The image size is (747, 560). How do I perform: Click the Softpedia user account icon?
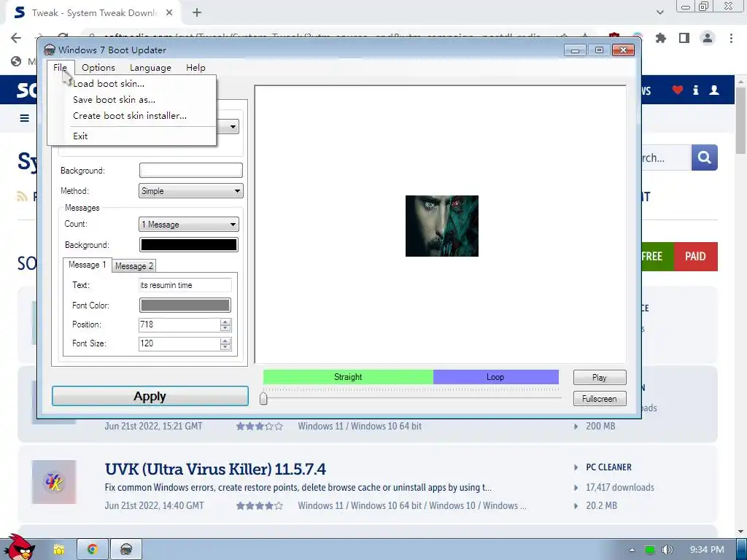pyautogui.click(x=713, y=90)
